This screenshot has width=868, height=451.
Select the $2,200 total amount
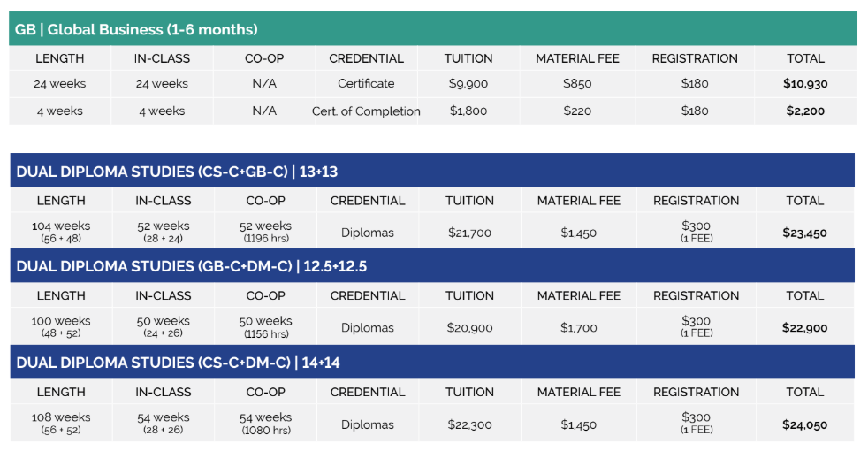click(804, 111)
